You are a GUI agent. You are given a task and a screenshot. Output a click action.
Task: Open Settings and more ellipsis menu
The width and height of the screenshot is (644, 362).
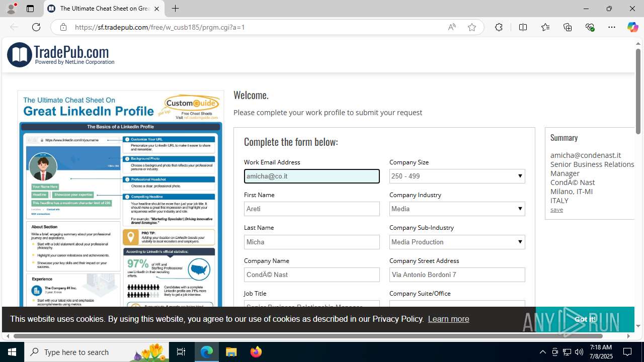coord(612,27)
